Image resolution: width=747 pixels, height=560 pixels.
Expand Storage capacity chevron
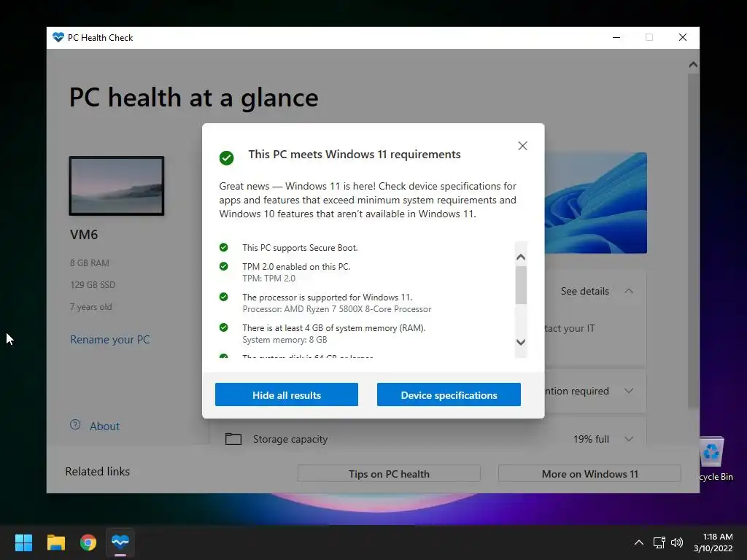tap(629, 439)
